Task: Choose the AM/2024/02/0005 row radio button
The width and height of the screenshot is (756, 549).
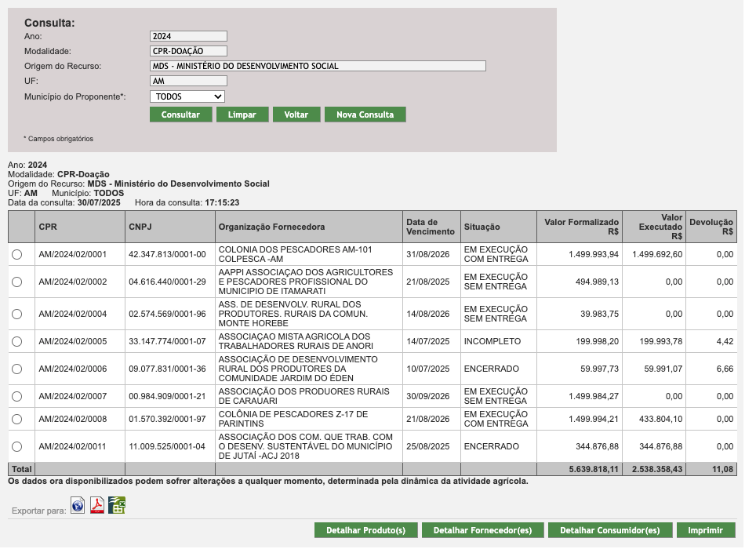Action: pyautogui.click(x=17, y=342)
